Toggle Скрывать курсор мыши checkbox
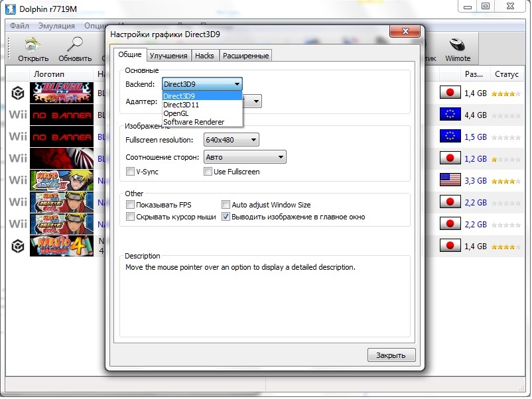The height and width of the screenshot is (399, 532). [x=130, y=217]
